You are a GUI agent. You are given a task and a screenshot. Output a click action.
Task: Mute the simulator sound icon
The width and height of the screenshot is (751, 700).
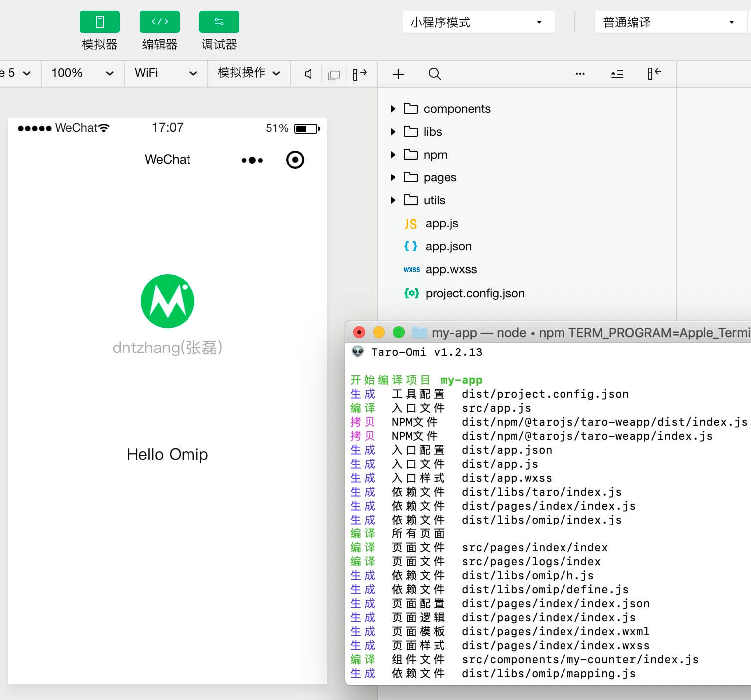click(309, 74)
